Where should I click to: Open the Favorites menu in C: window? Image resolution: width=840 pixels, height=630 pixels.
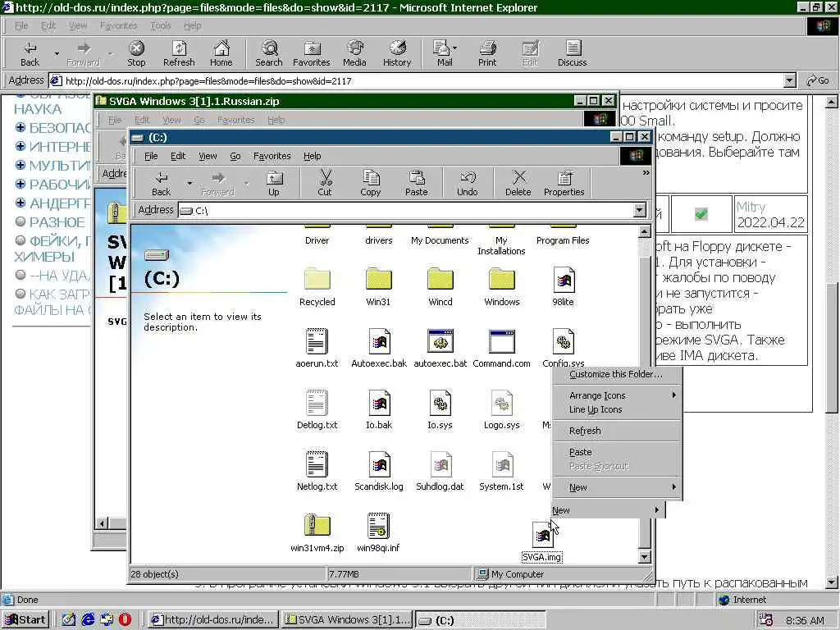(x=272, y=156)
